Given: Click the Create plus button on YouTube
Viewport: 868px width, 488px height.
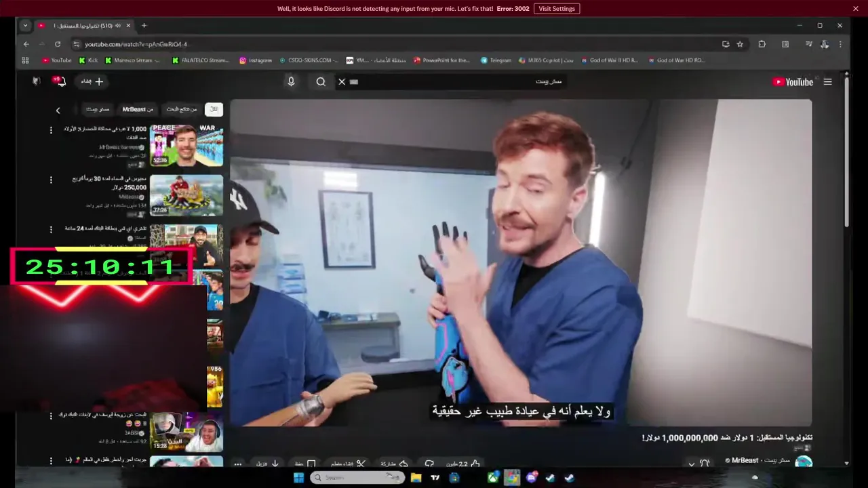Looking at the screenshot, I should [x=92, y=81].
